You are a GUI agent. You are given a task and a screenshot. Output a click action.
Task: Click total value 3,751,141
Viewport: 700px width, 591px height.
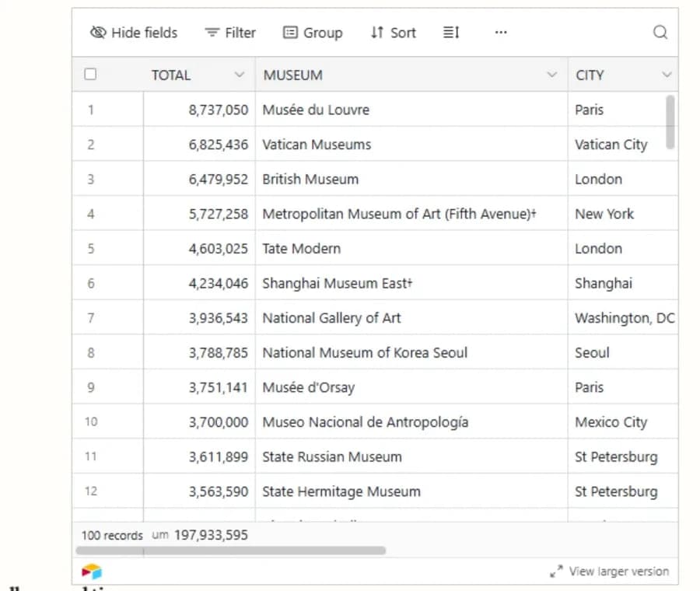[219, 387]
